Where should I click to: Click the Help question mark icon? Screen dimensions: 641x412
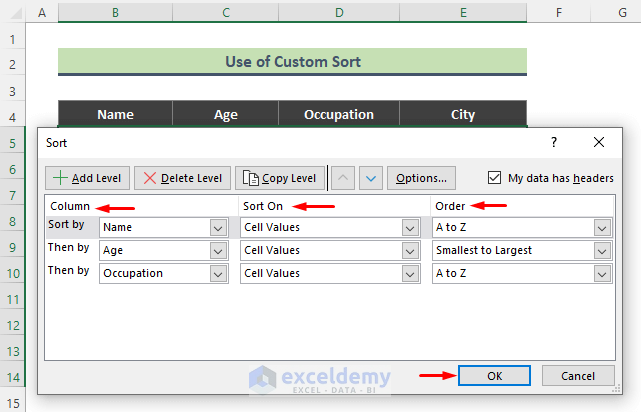[554, 143]
